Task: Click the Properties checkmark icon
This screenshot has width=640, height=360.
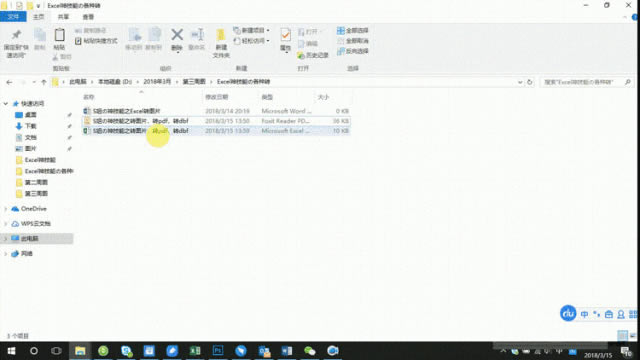Action: tap(286, 35)
